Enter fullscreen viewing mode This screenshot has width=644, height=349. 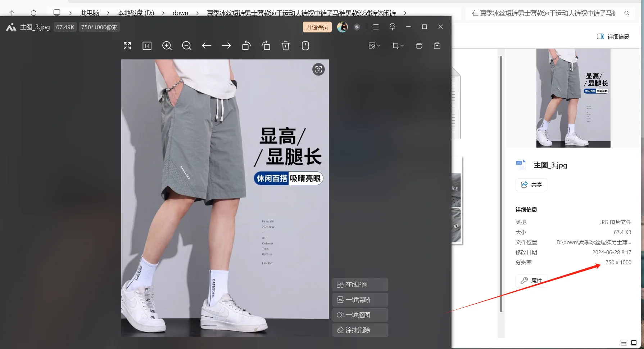tap(127, 46)
